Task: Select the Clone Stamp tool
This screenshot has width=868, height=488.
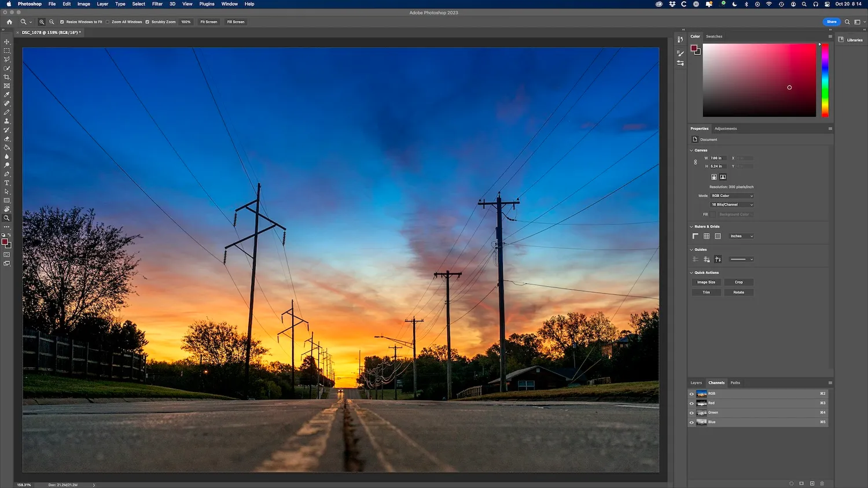Action: [7, 121]
